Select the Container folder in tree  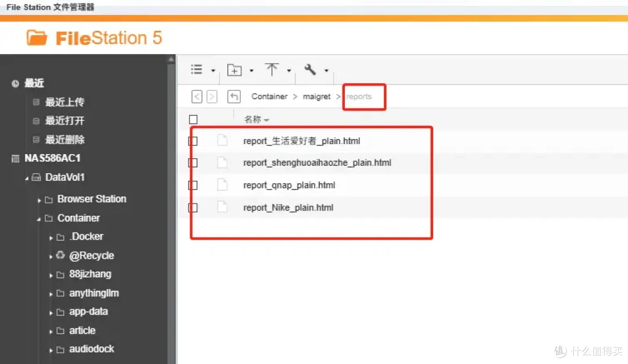click(x=78, y=218)
